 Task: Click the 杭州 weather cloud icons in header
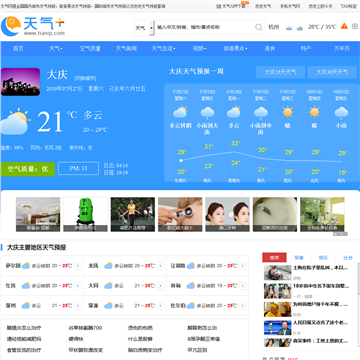pos(294,28)
